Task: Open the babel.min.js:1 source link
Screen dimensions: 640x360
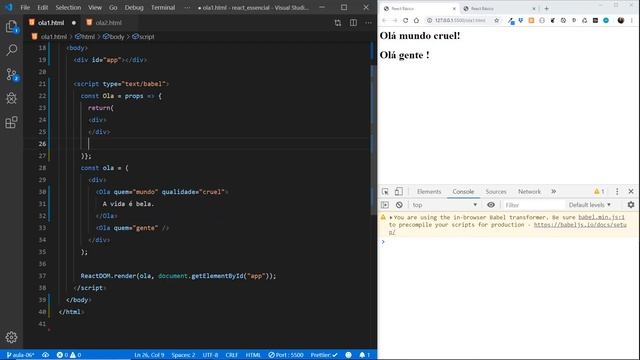Action: (601, 218)
